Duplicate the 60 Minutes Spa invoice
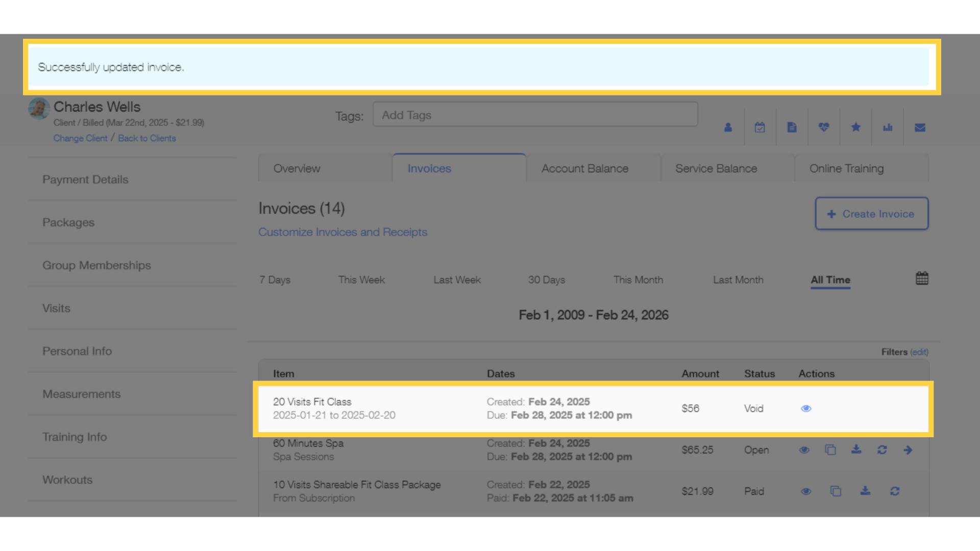The width and height of the screenshot is (980, 551). [831, 449]
